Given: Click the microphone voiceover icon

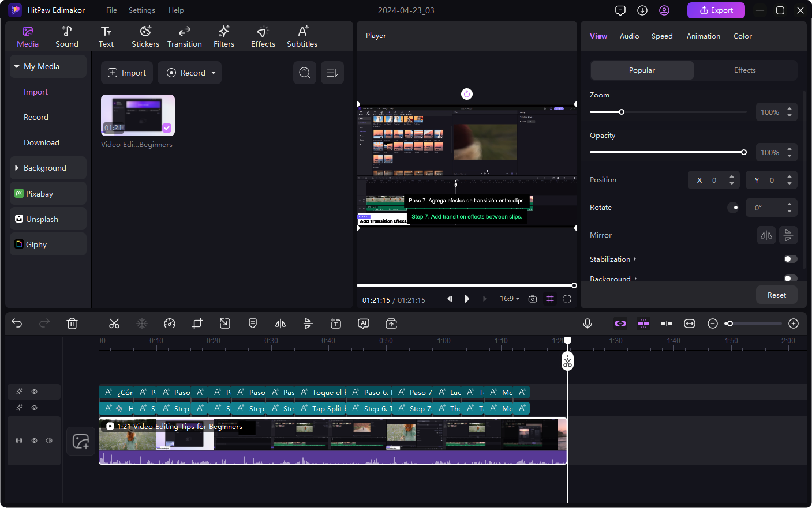Looking at the screenshot, I should [x=588, y=323].
